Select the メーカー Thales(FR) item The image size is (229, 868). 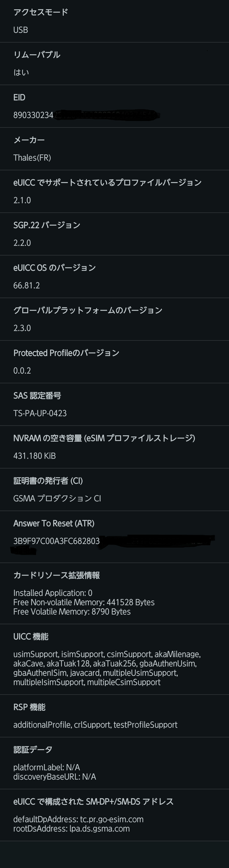pyautogui.click(x=114, y=149)
